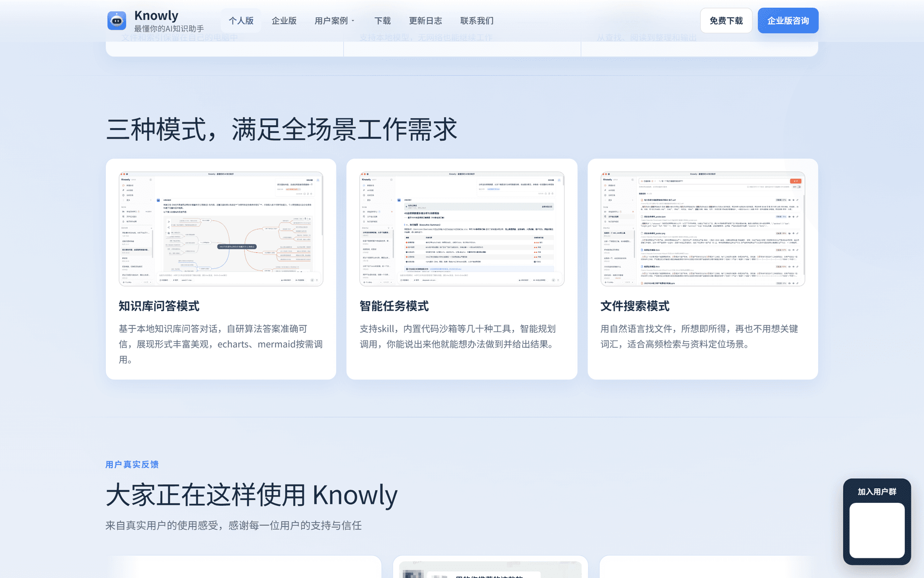Expand the 用户案例 dropdown menu

tap(334, 21)
